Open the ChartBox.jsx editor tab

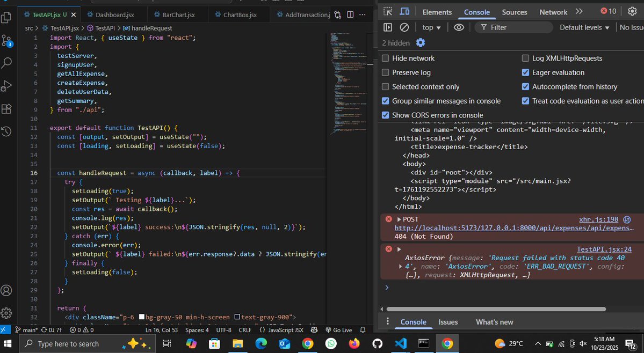pos(240,15)
